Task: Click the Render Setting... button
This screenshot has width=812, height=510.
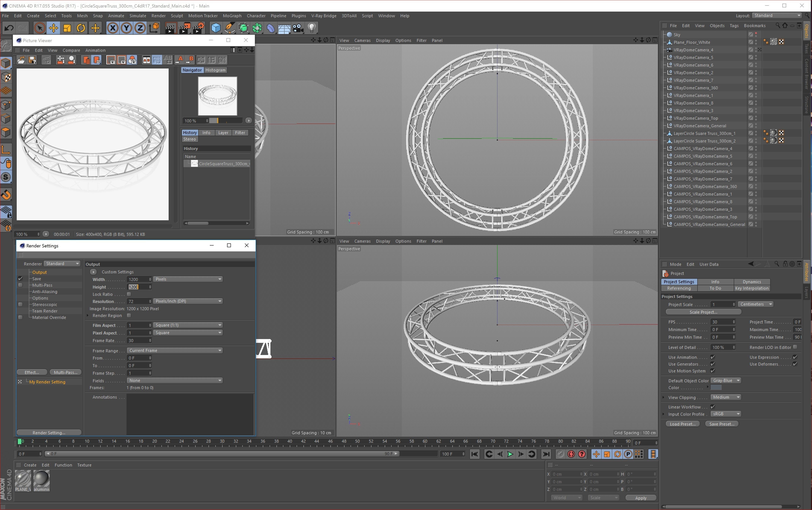Action: (49, 433)
